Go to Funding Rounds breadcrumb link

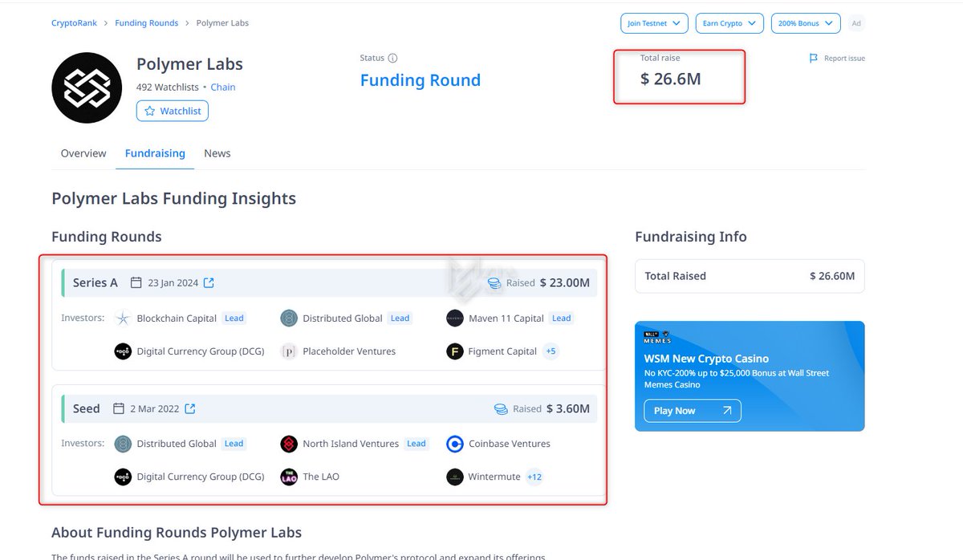[147, 23]
